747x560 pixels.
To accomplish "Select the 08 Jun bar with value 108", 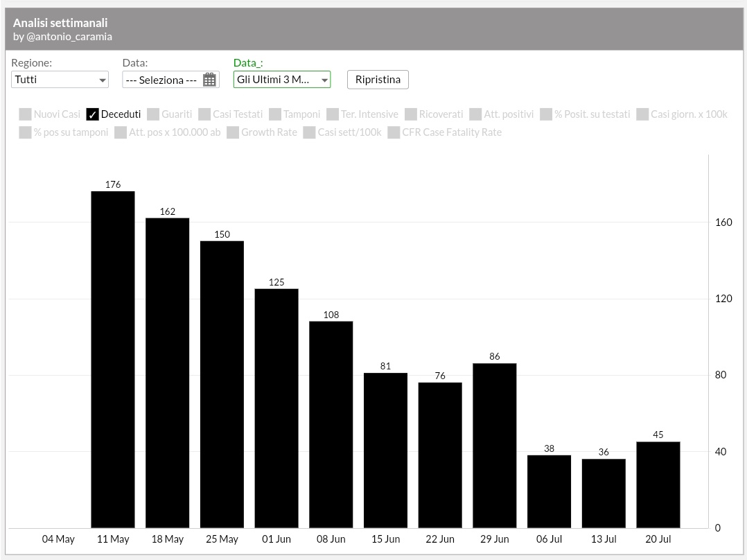I will pyautogui.click(x=331, y=425).
